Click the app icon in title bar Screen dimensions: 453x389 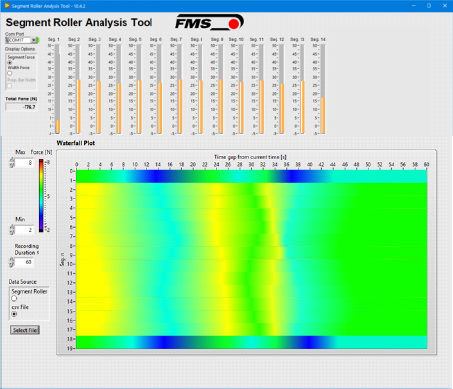click(7, 6)
